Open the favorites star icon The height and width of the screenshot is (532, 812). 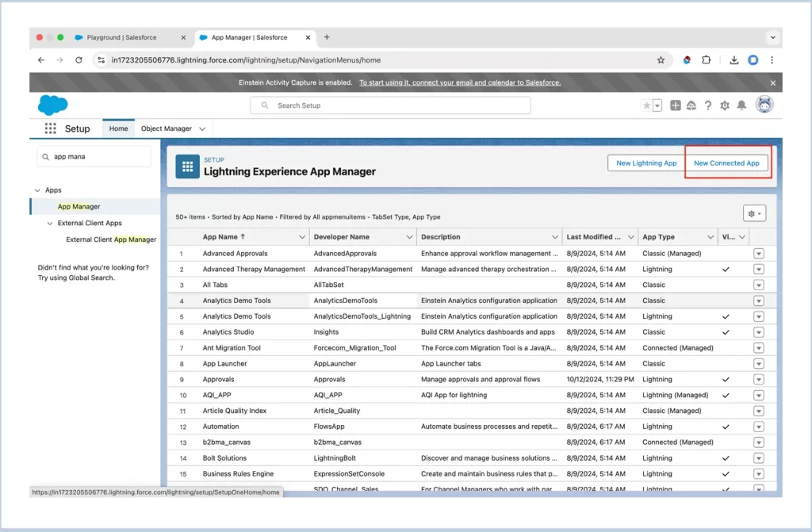(647, 105)
